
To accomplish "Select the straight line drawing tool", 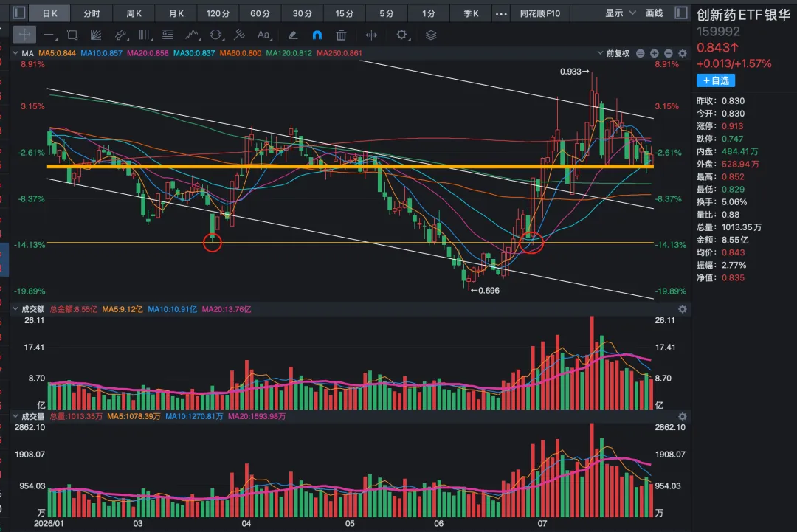I will (x=49, y=35).
